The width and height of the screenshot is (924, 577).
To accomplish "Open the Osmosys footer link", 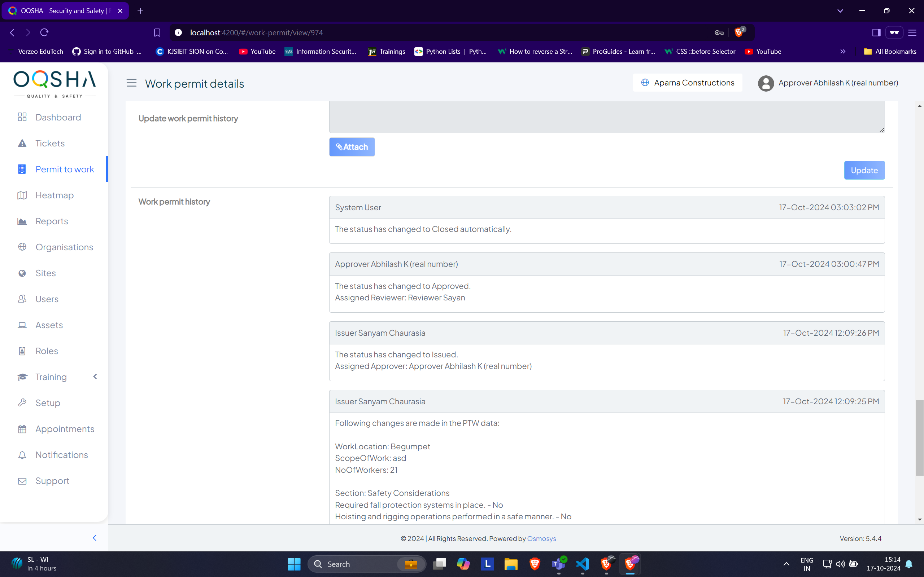I will (x=541, y=538).
